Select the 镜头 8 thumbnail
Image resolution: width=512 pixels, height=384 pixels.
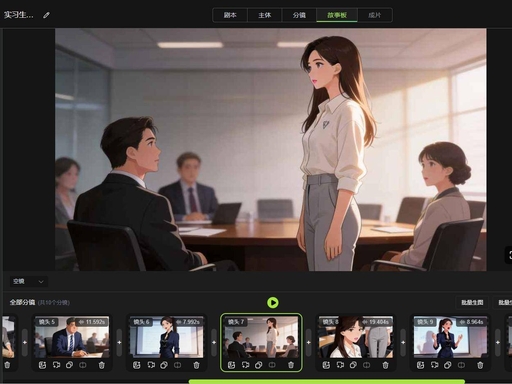(356, 337)
